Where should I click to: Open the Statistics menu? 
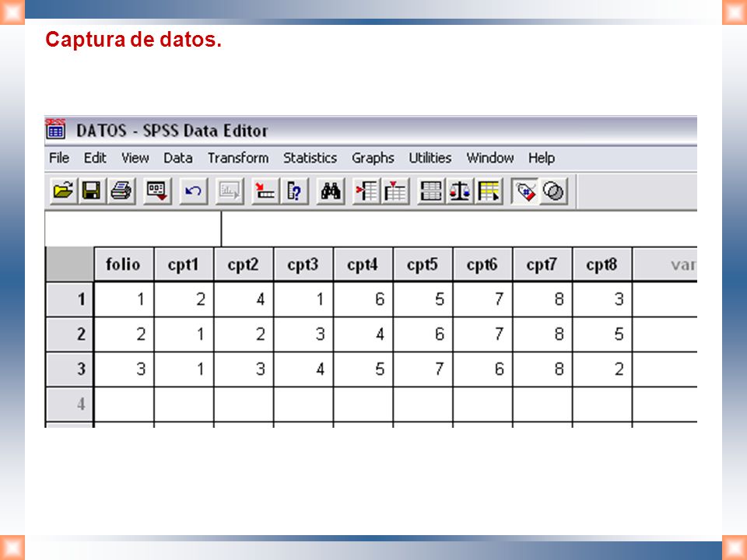coord(310,158)
